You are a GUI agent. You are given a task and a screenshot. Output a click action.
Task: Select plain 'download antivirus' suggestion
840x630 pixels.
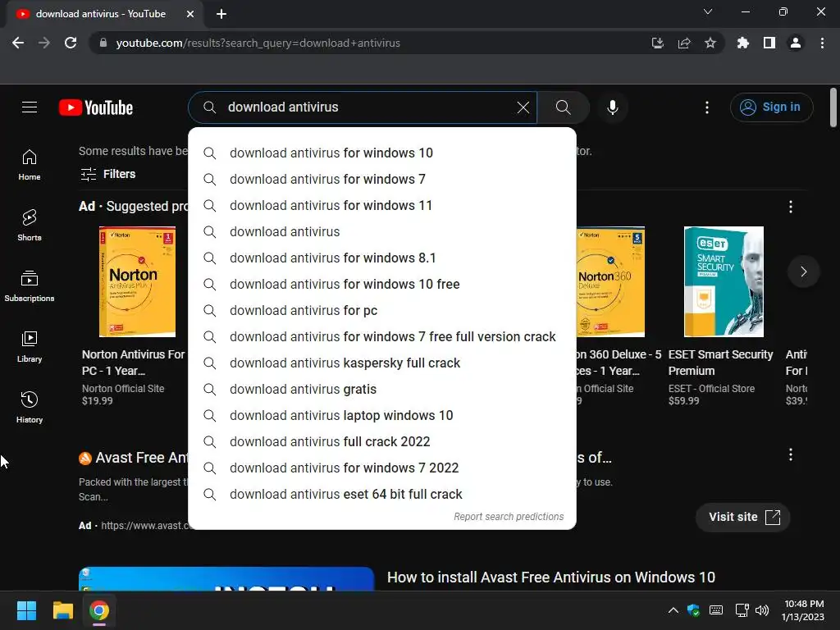[382, 232]
